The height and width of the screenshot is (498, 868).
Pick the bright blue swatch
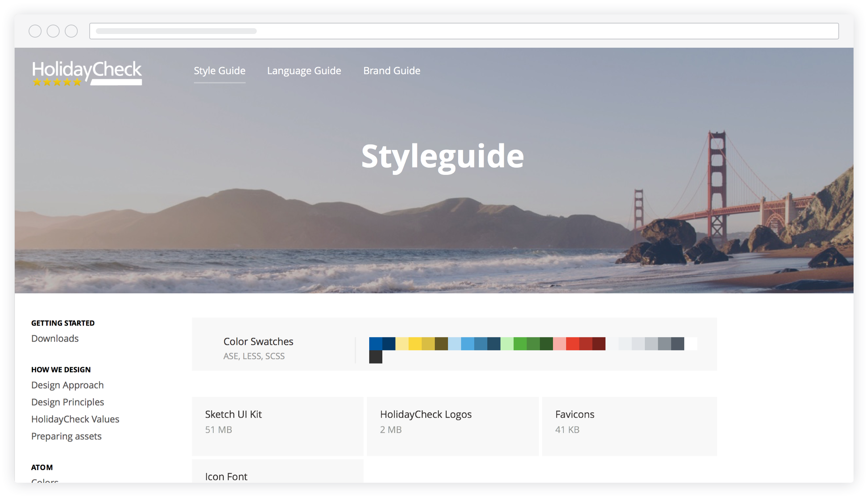pyautogui.click(x=375, y=344)
